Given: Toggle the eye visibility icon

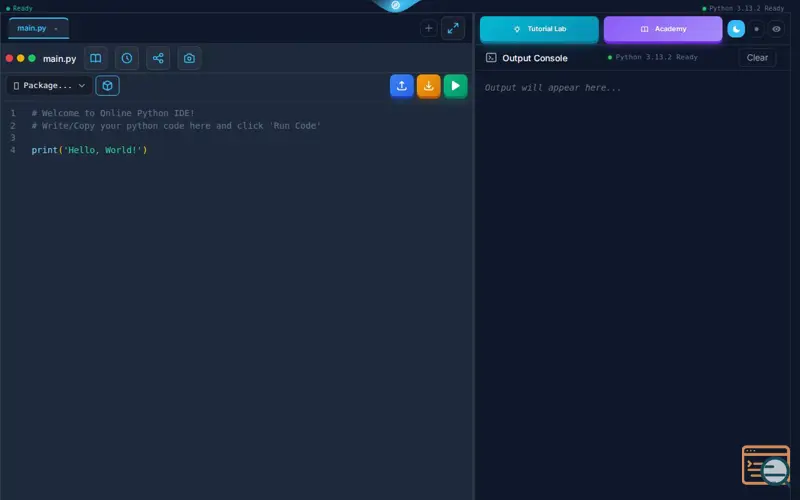Looking at the screenshot, I should click(776, 29).
